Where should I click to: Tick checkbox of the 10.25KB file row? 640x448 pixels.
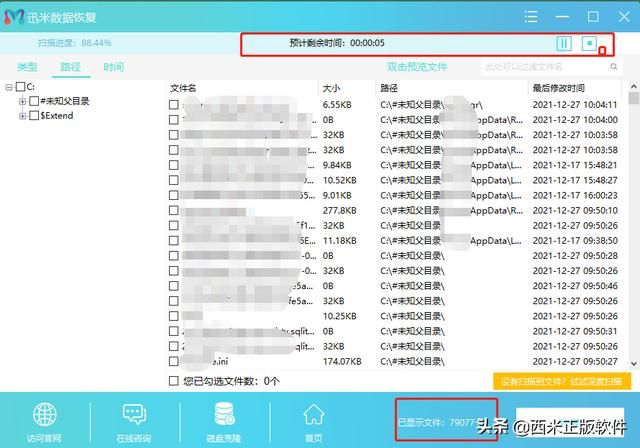click(173, 316)
